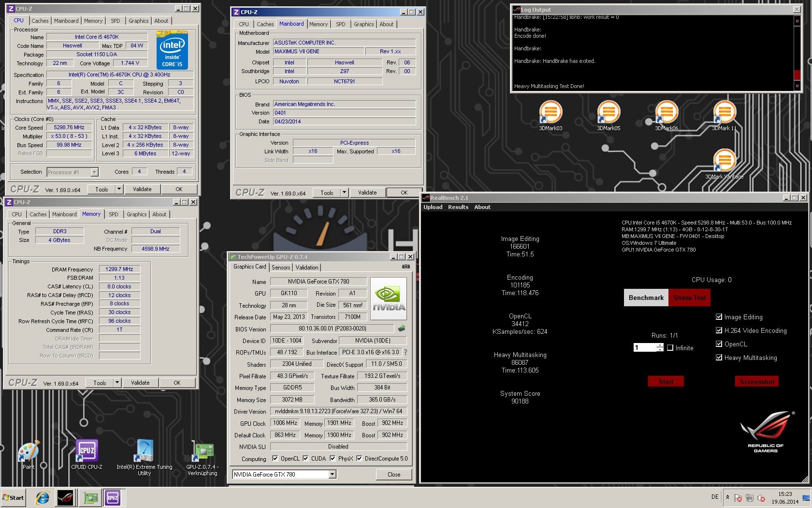Screen dimensions: 812x508
Task: Open the GPU-Z graphics card selector dropdown
Action: pyautogui.click(x=333, y=475)
